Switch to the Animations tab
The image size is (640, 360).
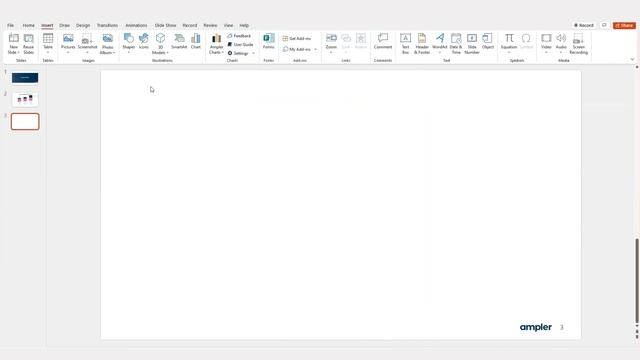click(136, 25)
